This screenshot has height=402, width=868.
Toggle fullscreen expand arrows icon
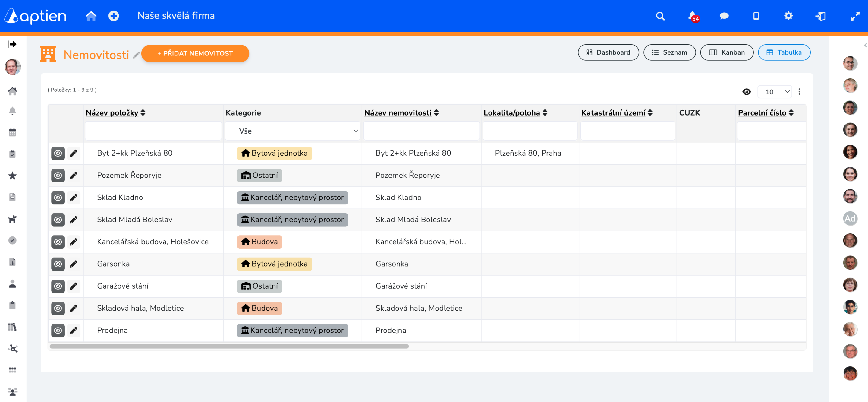pos(855,16)
